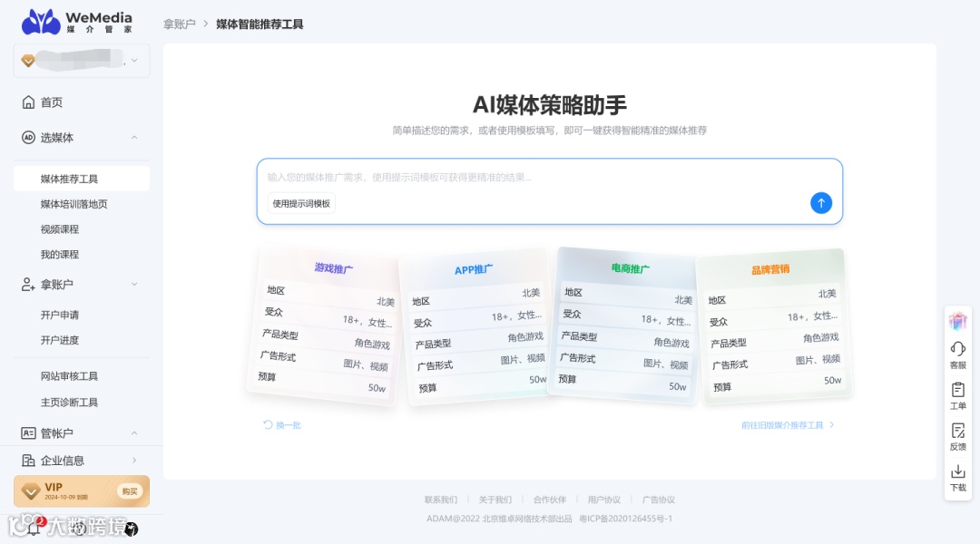Toggle the 管帐户 section chevron
The width and height of the screenshot is (980, 544).
134,432
